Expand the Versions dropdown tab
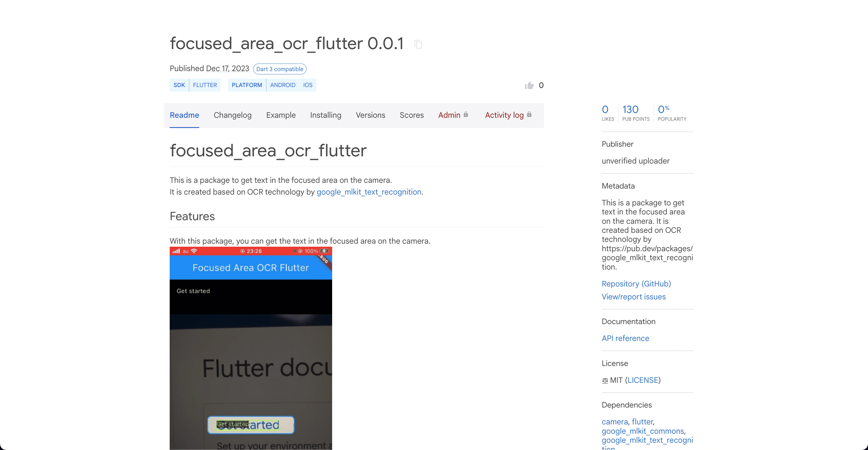Screen dimensions: 868x450 370,115
